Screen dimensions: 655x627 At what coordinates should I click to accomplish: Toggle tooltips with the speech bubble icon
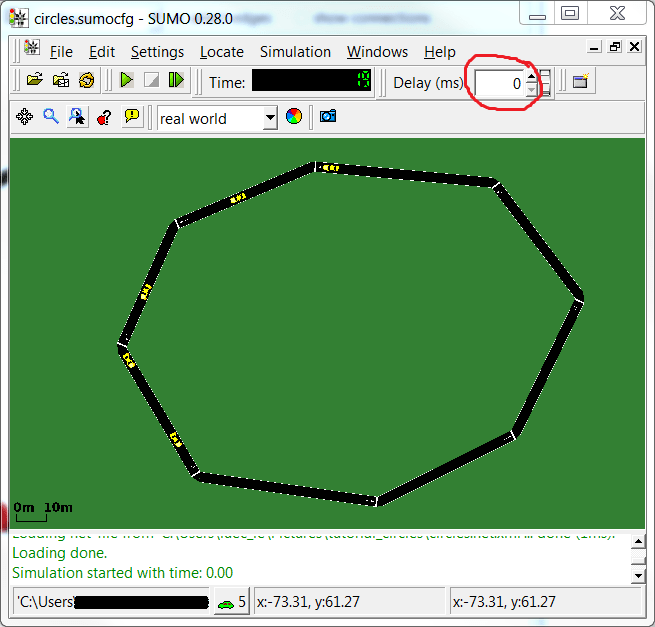pyautogui.click(x=132, y=116)
